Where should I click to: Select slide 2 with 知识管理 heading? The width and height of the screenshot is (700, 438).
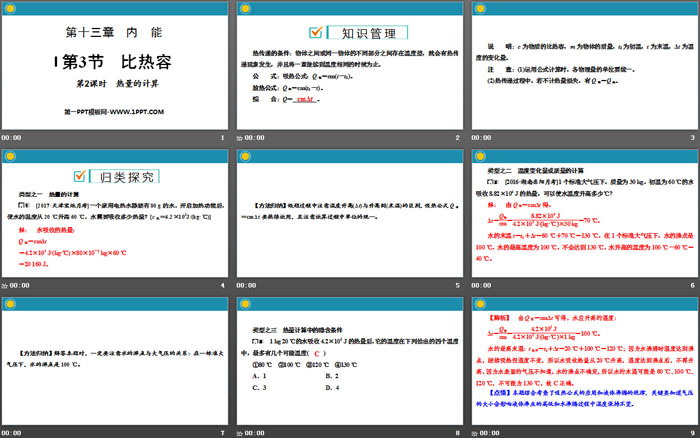(350, 66)
